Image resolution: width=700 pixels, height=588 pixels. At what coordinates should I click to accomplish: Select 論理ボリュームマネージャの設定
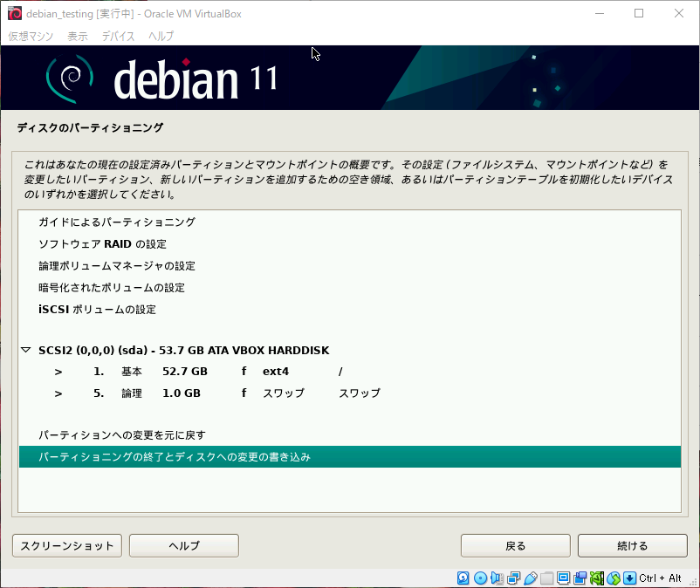(x=350, y=266)
